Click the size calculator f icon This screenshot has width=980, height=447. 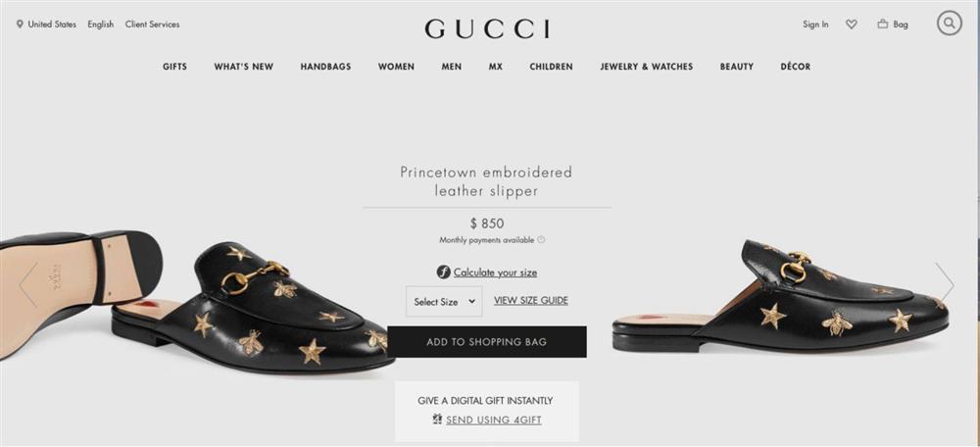click(x=444, y=272)
